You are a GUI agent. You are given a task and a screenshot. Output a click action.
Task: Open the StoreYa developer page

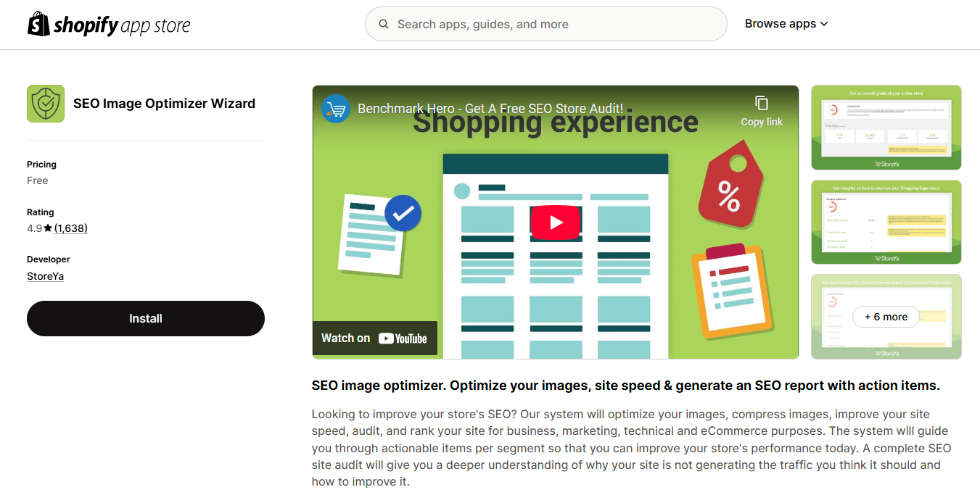click(45, 275)
